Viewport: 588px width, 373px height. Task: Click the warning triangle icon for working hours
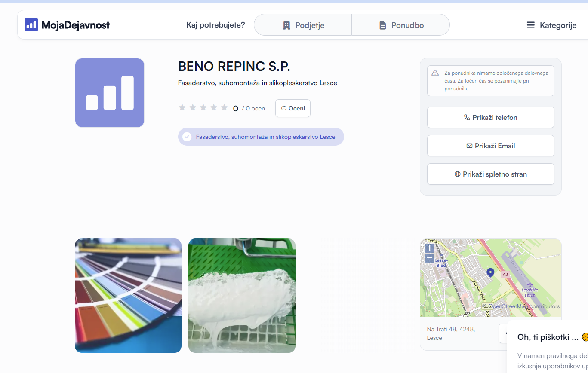tap(435, 73)
